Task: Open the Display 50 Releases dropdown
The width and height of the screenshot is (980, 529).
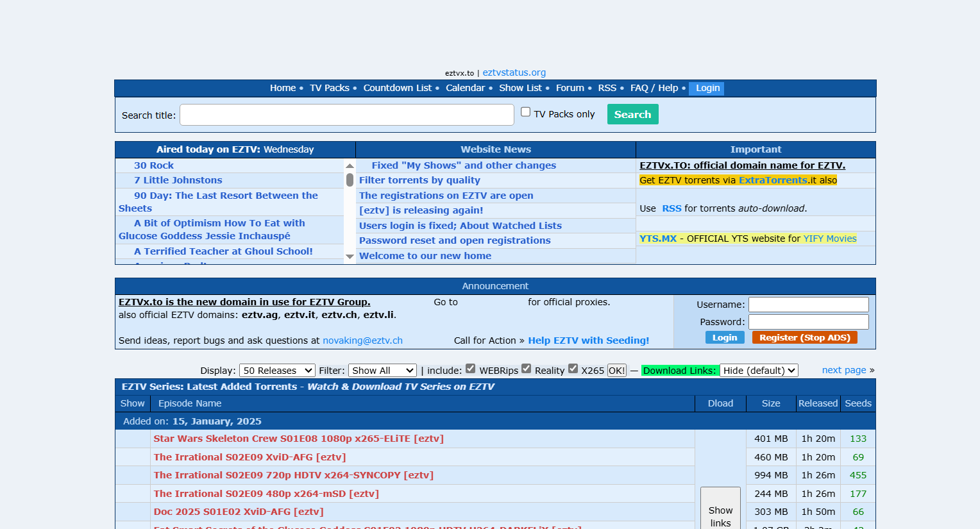Action: pos(277,371)
